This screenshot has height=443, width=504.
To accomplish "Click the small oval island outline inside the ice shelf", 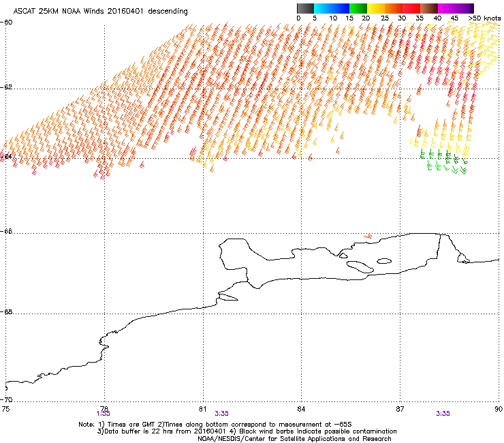I will (384, 261).
